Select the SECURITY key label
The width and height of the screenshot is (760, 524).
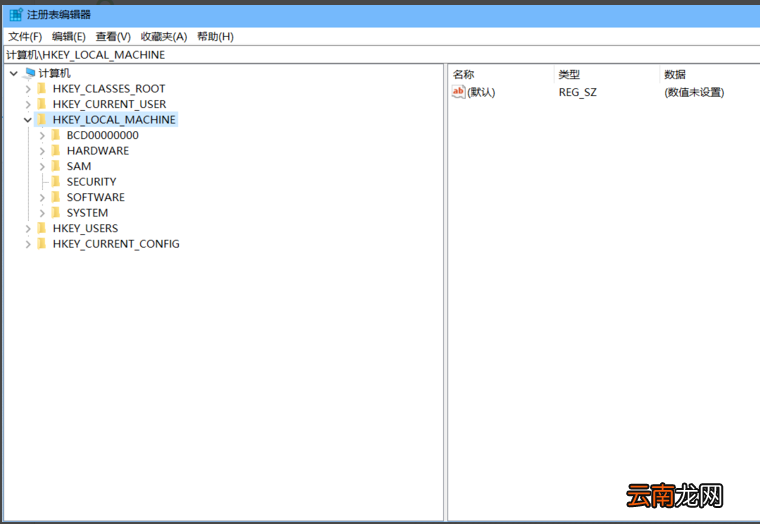pyautogui.click(x=92, y=182)
